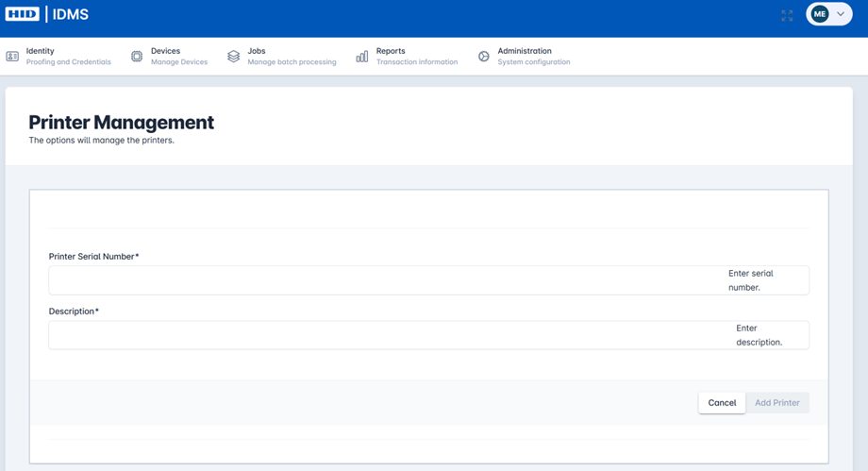Click 'System configuration' subtitle
Image resolution: width=868 pixels, height=471 pixels.
click(534, 62)
